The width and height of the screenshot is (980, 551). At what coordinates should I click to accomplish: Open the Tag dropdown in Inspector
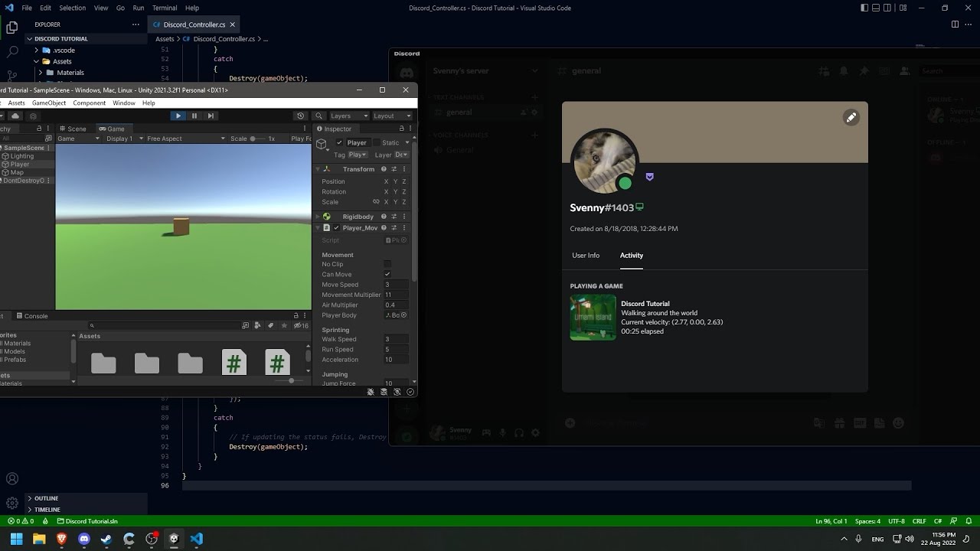[358, 155]
